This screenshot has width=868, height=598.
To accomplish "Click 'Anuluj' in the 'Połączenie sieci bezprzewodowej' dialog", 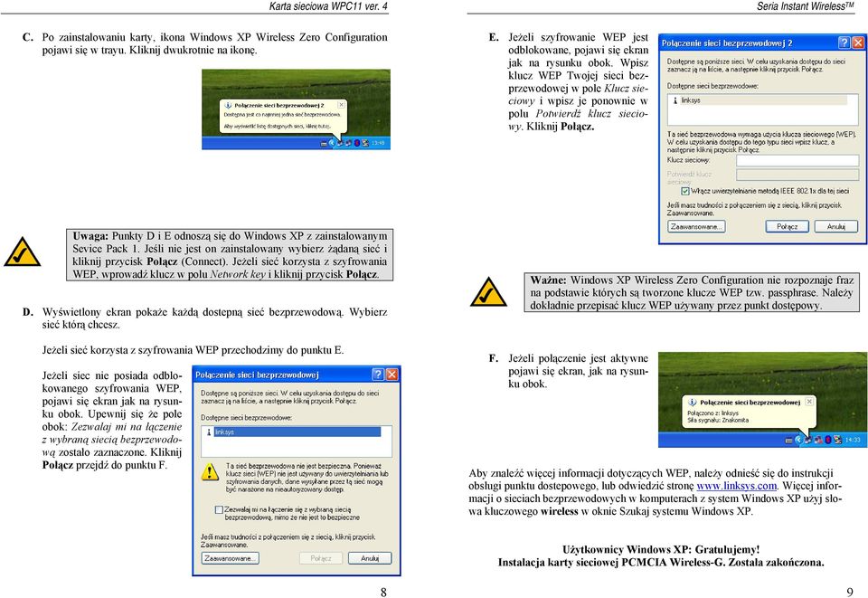I will click(370, 558).
